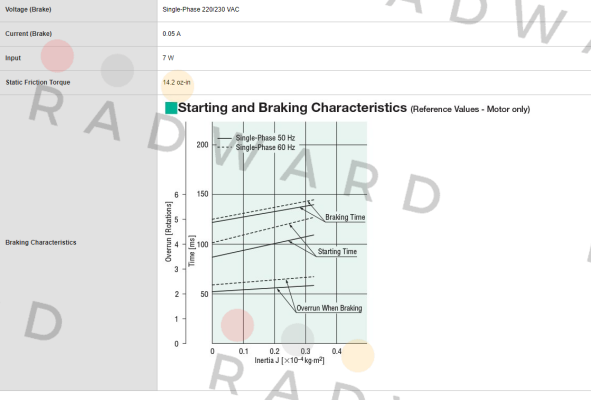Click the Single-Phase 50 Hz legend entry
Image resolution: width=591 pixels, height=400 pixels.
256,138
